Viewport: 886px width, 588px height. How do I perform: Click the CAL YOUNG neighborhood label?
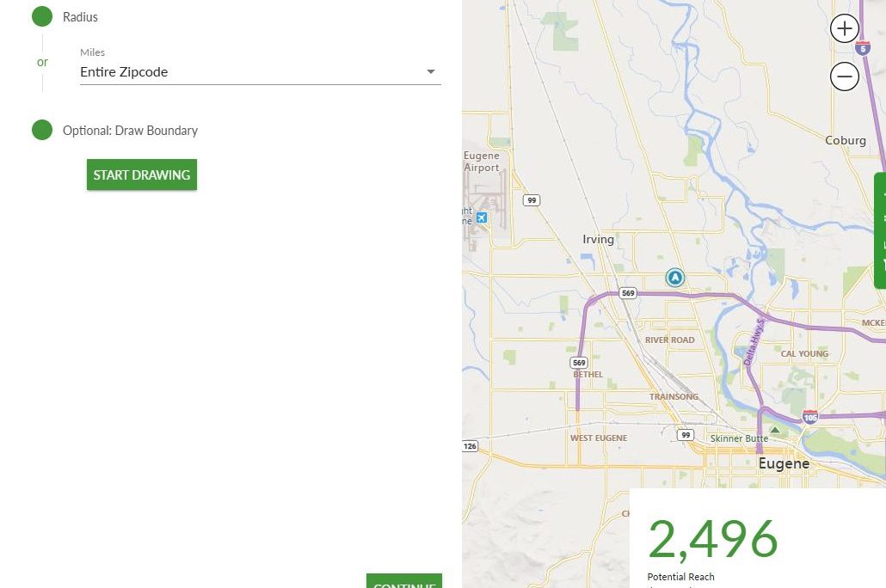point(804,353)
